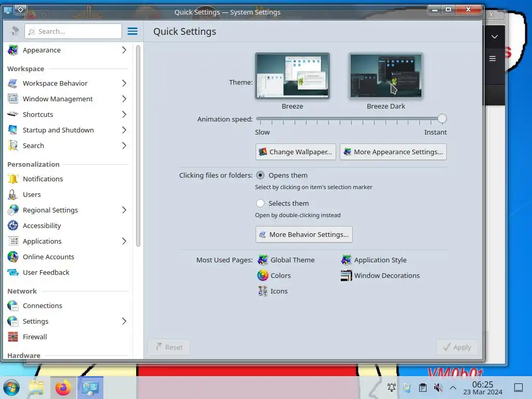532x399 pixels.
Task: Open hamburger menu in background window
Action: click(493, 59)
